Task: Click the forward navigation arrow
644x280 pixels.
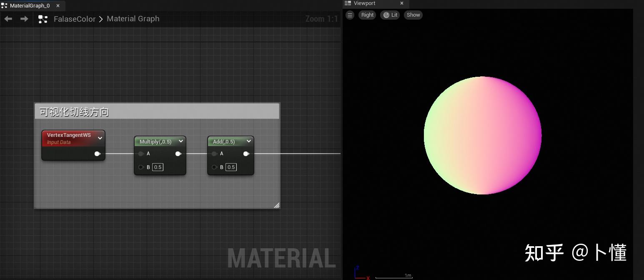Action: (x=24, y=19)
